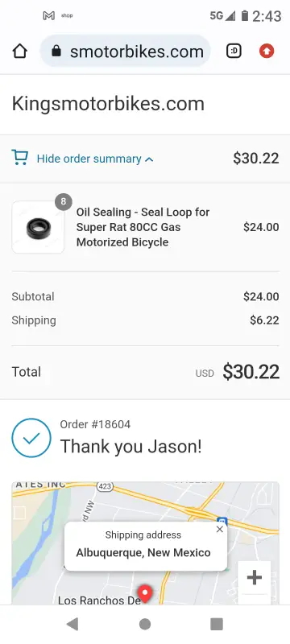Screen dimensions: 290x644
Task: Tap the lock icon in address bar
Action: 56,52
